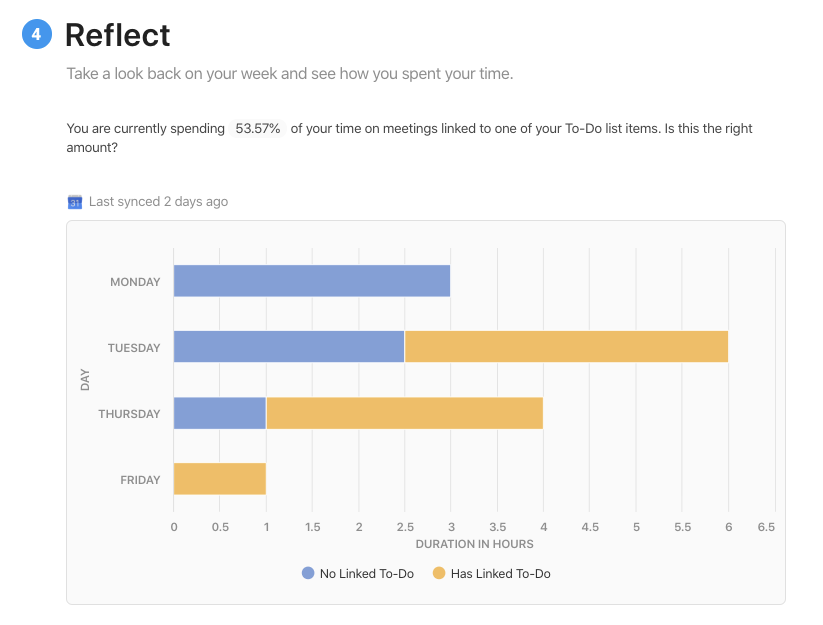Select Friday's orange Has Linked To-Do bar
This screenshot has height=625, width=823.
click(219, 480)
